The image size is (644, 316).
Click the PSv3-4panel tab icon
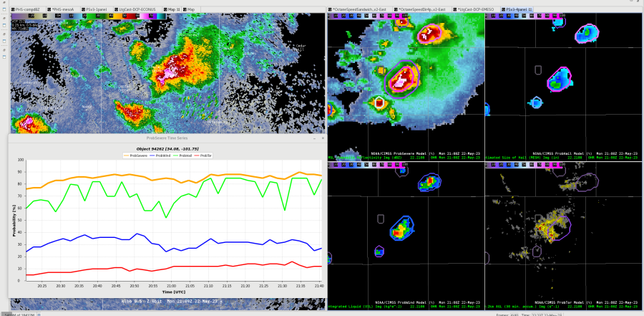502,9
